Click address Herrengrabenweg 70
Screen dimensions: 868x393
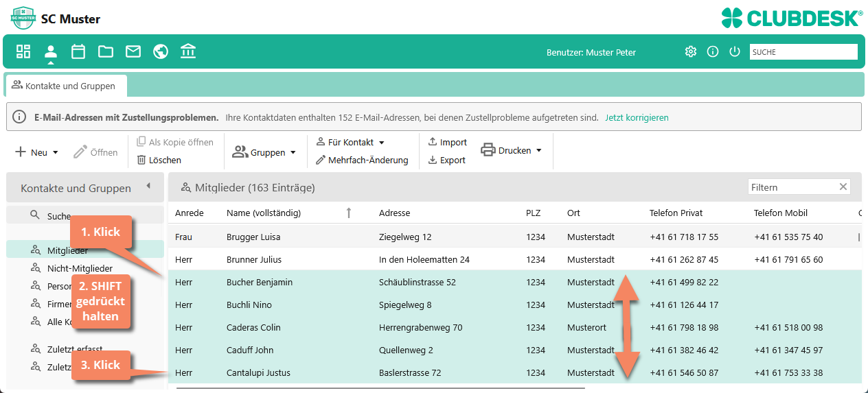tap(420, 328)
